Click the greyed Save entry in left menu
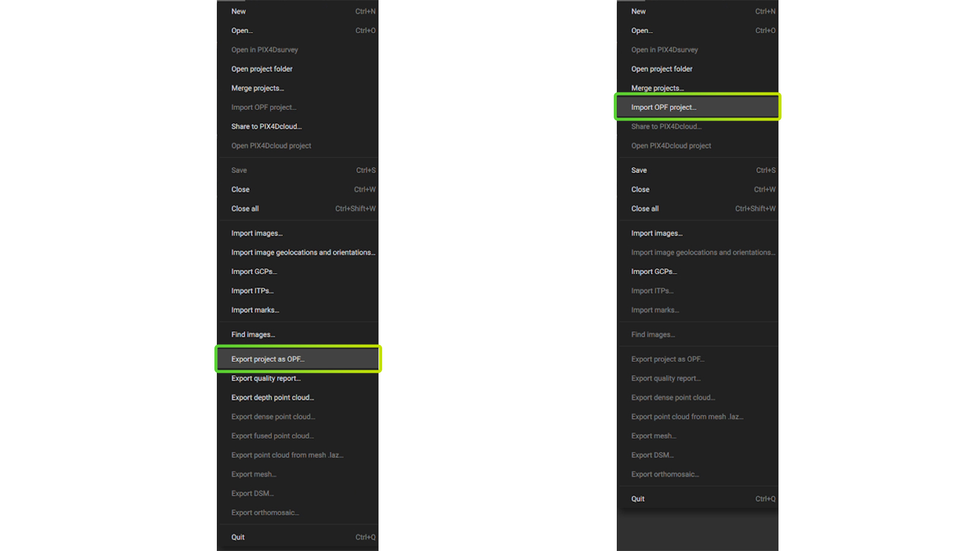Image resolution: width=980 pixels, height=551 pixels. tap(298, 170)
